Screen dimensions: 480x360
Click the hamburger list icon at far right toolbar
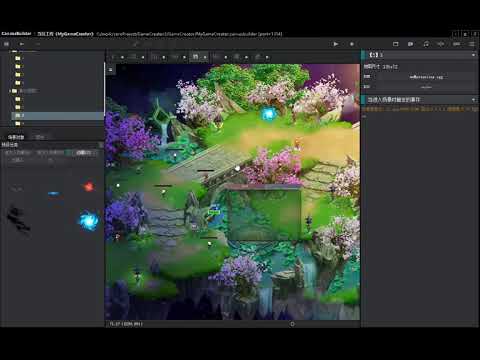pyautogui.click(x=472, y=44)
